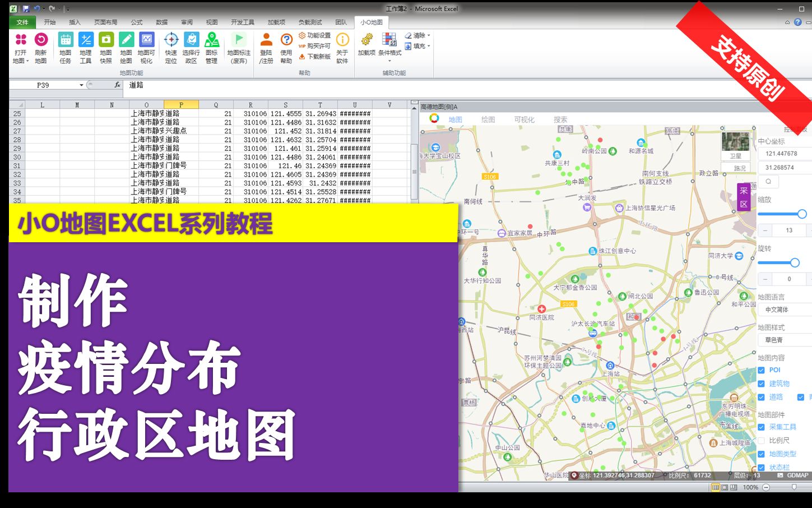Image resolution: width=812 pixels, height=508 pixels.
Task: Switch to the 开始 Home ribbon tab
Action: click(x=50, y=22)
